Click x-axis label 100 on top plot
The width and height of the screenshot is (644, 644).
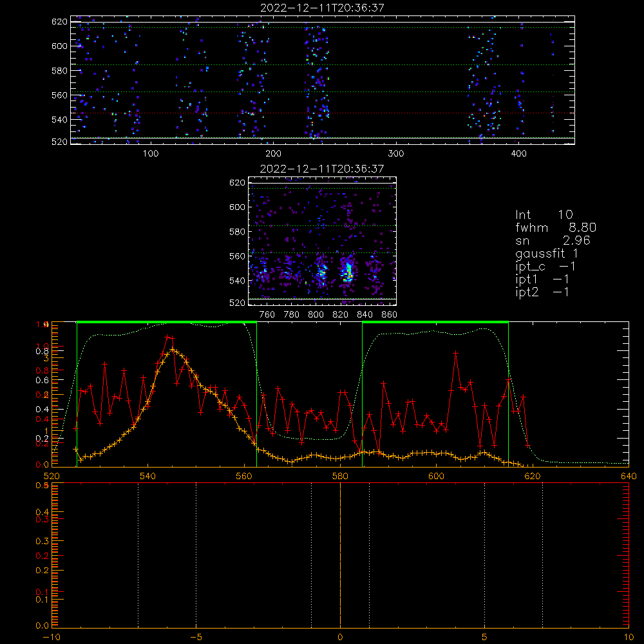point(151,154)
